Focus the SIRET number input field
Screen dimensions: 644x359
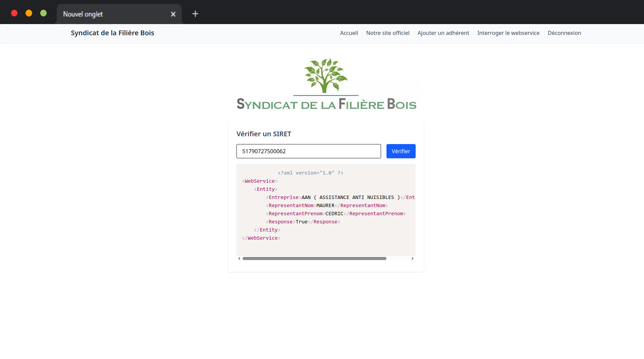pyautogui.click(x=308, y=151)
